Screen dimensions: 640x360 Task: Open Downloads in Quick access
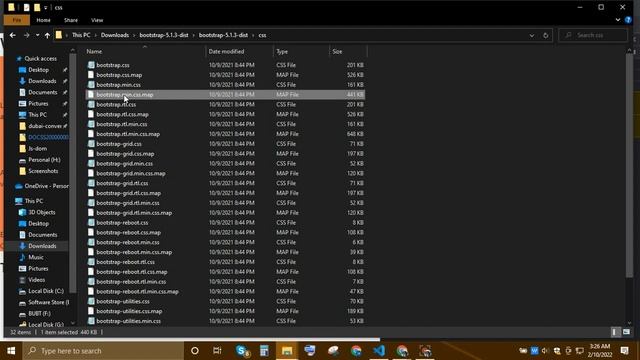[42, 81]
